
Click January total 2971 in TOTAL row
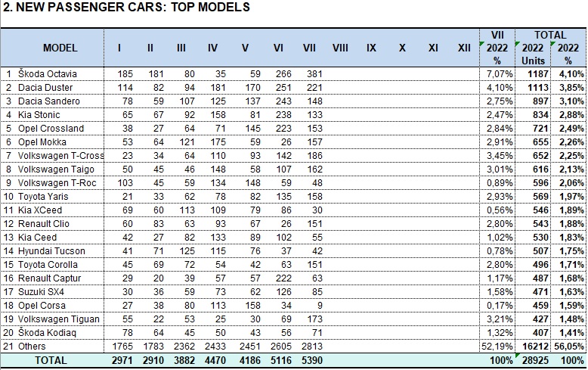(122, 360)
